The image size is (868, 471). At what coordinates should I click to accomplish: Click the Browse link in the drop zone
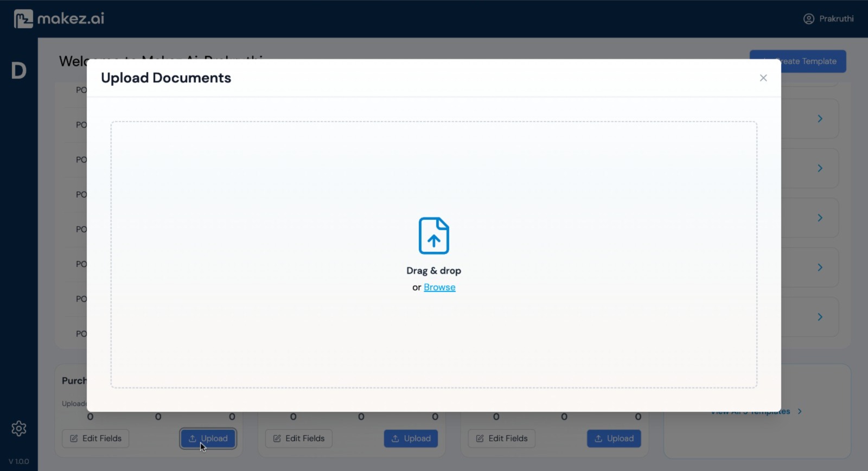click(439, 288)
